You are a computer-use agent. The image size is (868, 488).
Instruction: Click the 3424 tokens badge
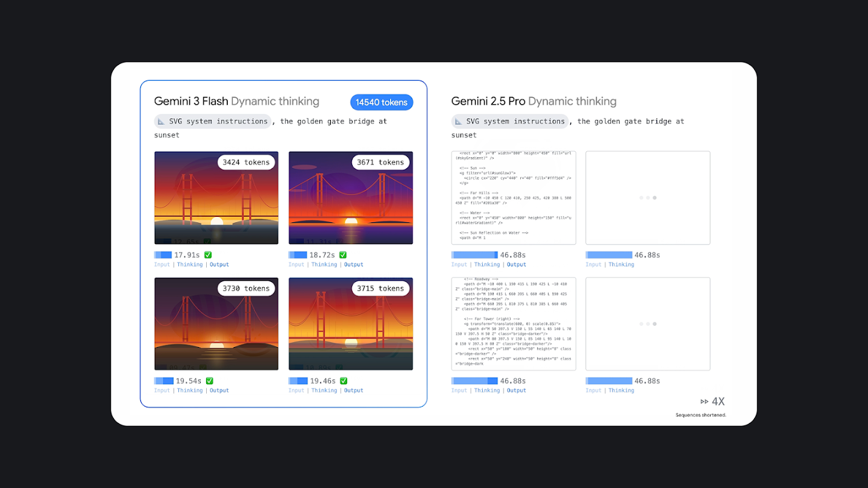[246, 162]
